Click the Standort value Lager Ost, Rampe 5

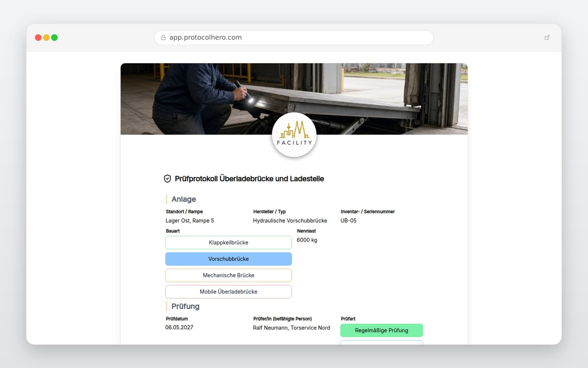tap(190, 220)
